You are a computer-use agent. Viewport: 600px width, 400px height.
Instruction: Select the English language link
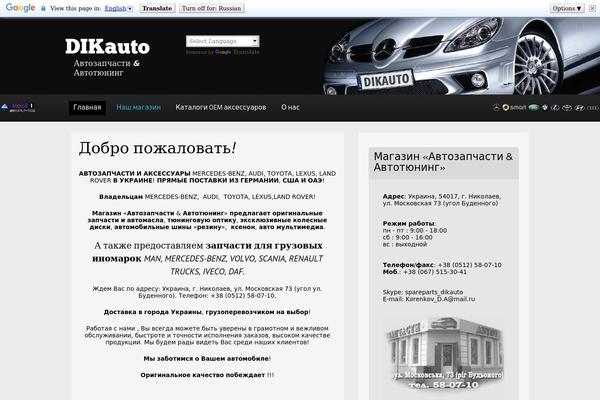[x=115, y=8]
